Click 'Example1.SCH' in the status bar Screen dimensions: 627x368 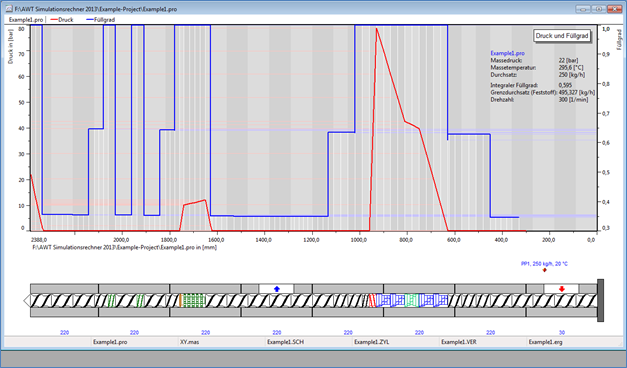tap(286, 342)
